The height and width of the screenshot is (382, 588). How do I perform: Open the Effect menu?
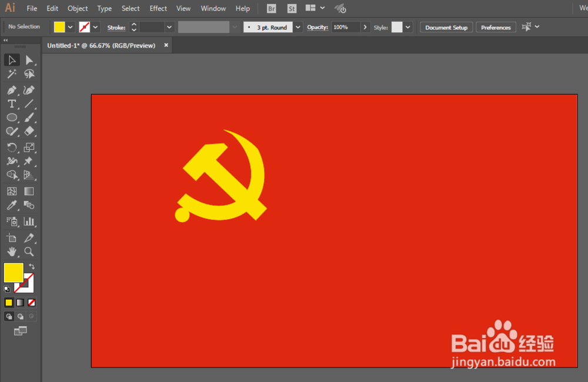[158, 8]
